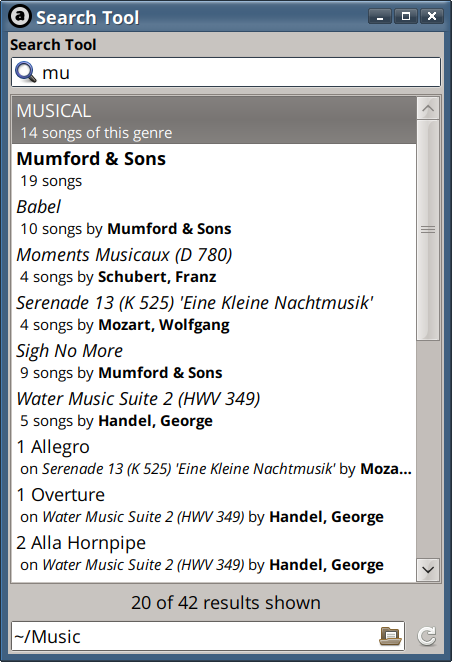Select the Moments Musicaux (D 780) album
The height and width of the screenshot is (662, 452).
214,265
